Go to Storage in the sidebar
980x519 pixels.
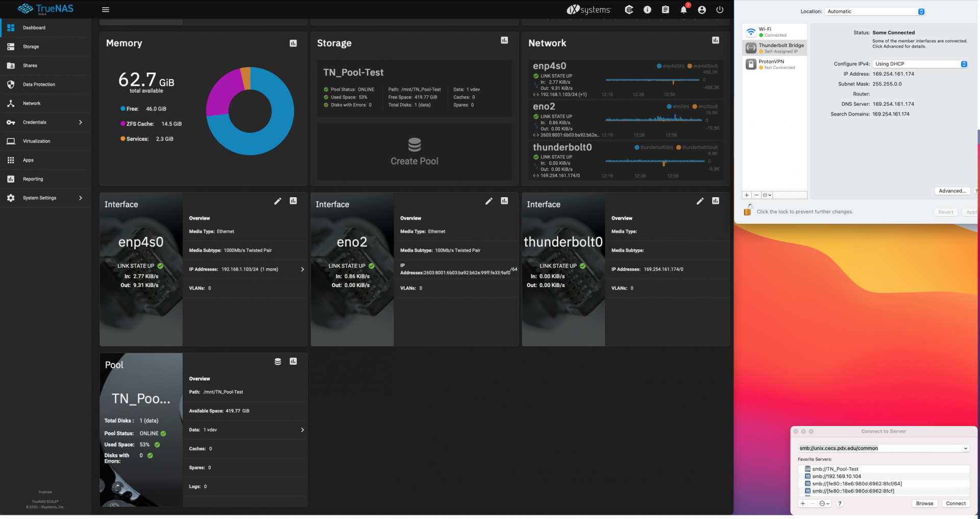point(31,47)
